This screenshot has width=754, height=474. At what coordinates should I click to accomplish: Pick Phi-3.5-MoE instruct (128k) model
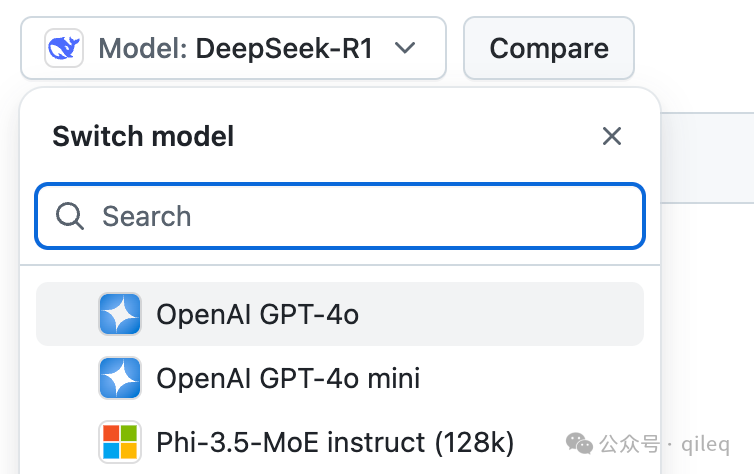tap(336, 441)
